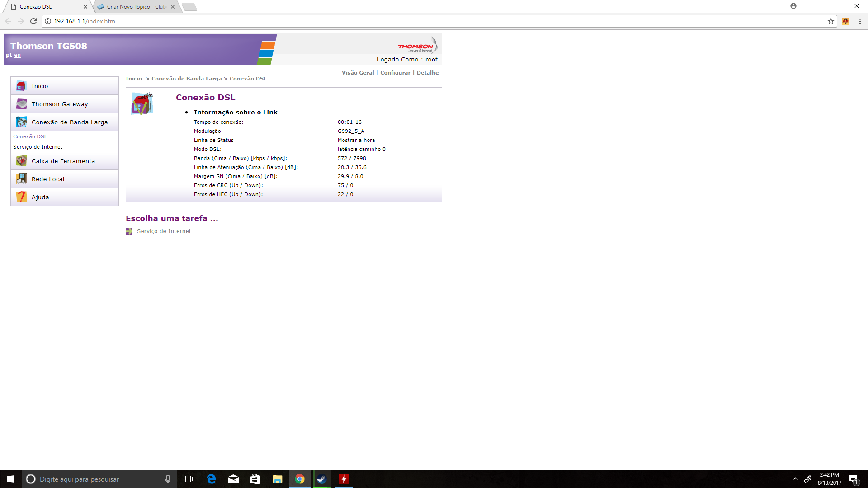
Task: Click the arrow icon beside Serviço de Internet
Action: coord(129,231)
